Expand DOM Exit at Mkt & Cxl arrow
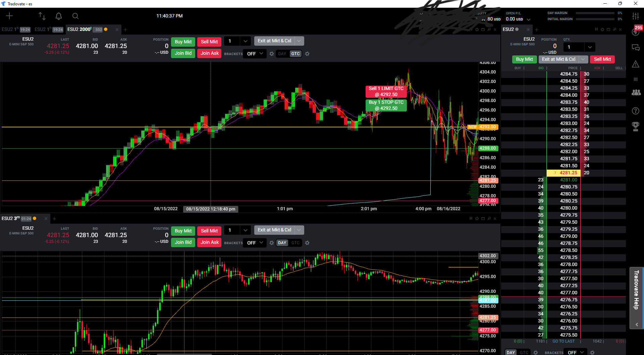Screen dimensions: 644x355 [583, 59]
